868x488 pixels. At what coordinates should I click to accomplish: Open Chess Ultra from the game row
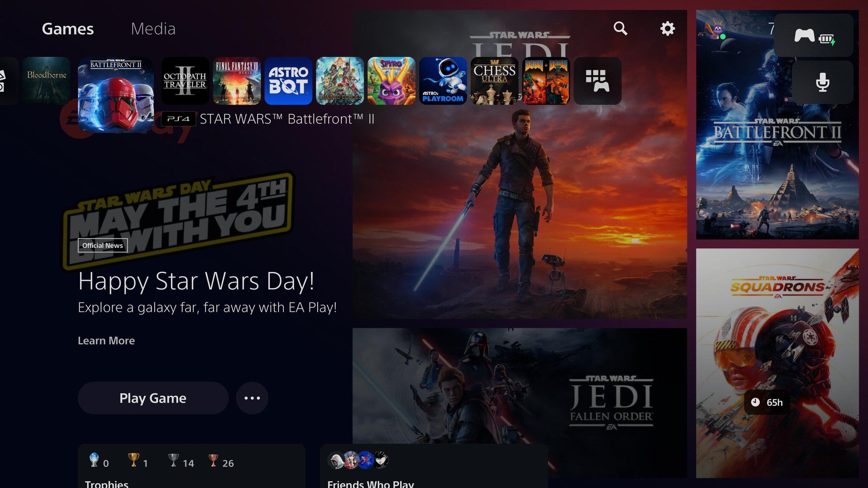[x=494, y=80]
